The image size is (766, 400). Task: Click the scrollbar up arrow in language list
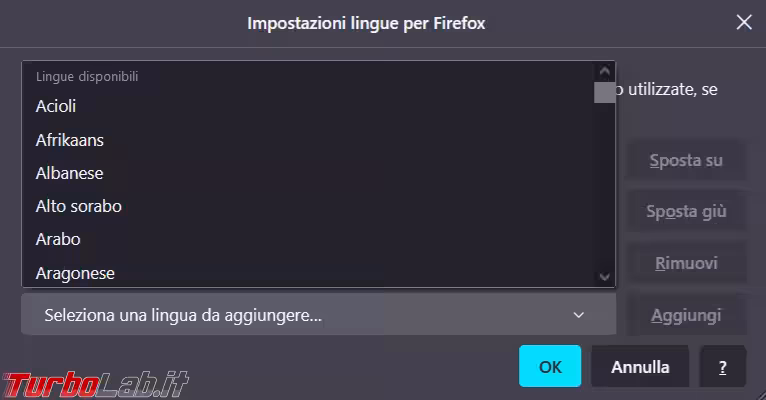pos(604,72)
